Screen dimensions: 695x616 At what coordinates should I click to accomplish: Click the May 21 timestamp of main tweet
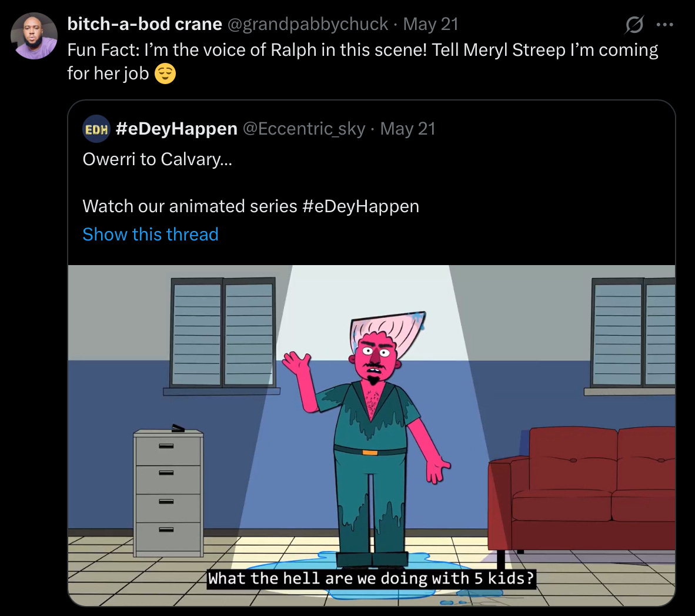[430, 24]
